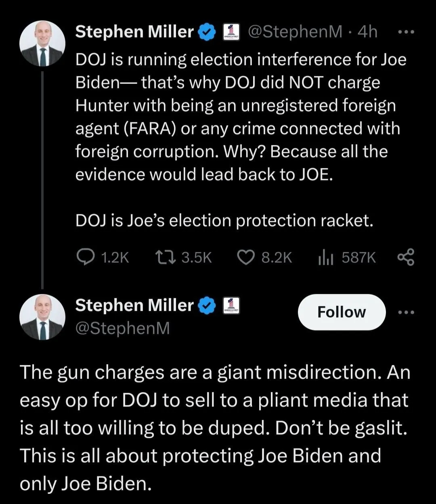436x504 pixels.
Task: Open the tweet text about gun charges misdirection
Action: point(214,428)
